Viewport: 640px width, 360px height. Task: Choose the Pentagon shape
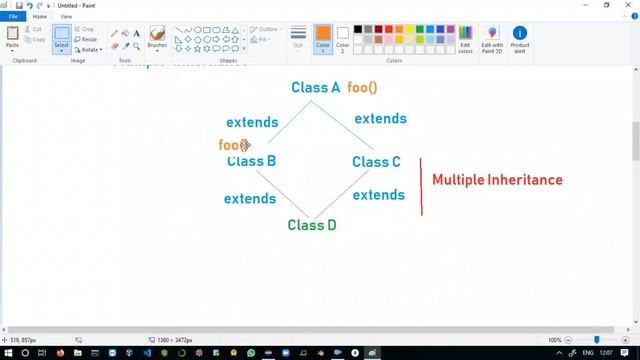(198, 40)
